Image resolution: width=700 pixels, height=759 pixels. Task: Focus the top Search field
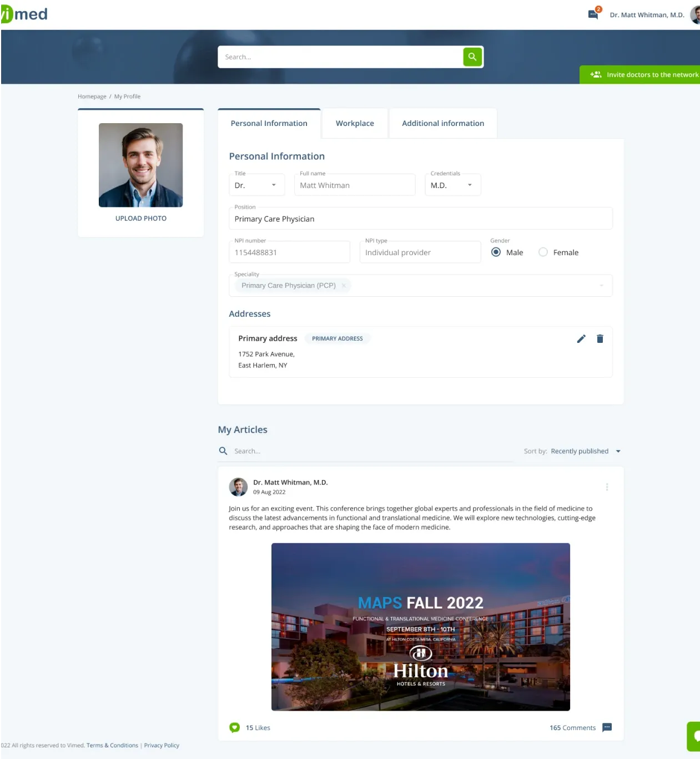[340, 57]
